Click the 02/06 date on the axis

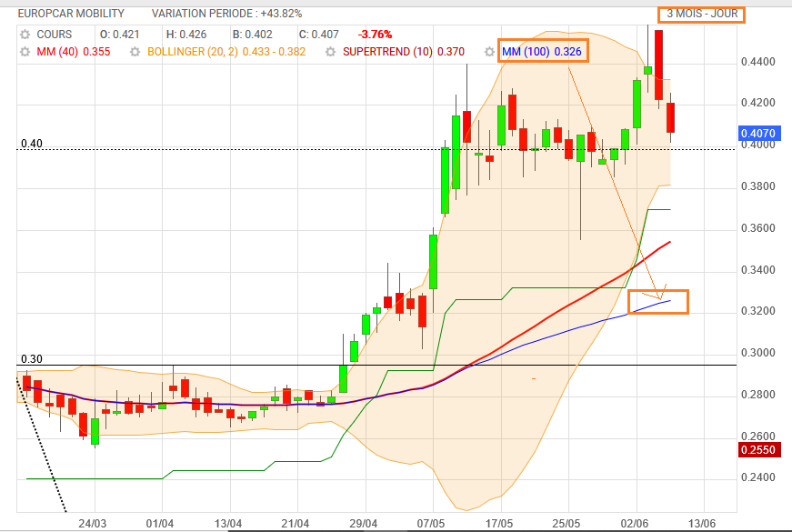(x=635, y=524)
